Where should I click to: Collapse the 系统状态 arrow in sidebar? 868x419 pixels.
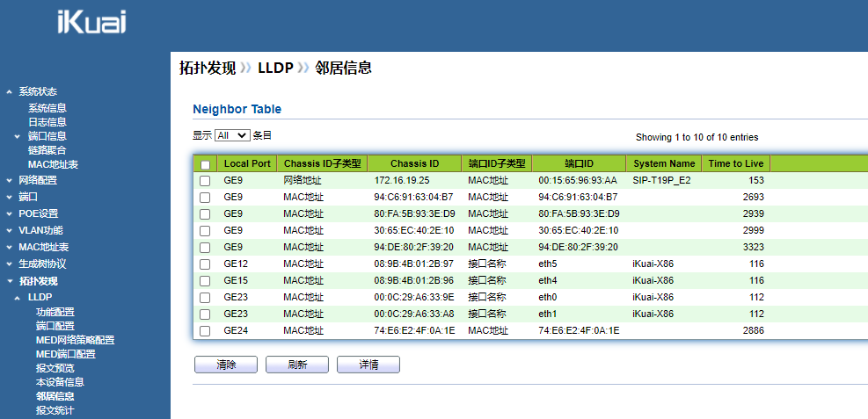9,91
